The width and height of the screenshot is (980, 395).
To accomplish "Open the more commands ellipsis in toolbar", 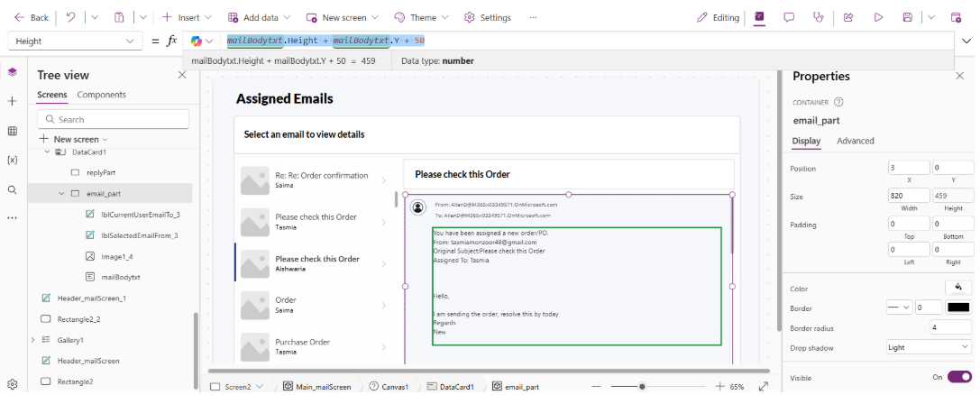I will pyautogui.click(x=533, y=17).
